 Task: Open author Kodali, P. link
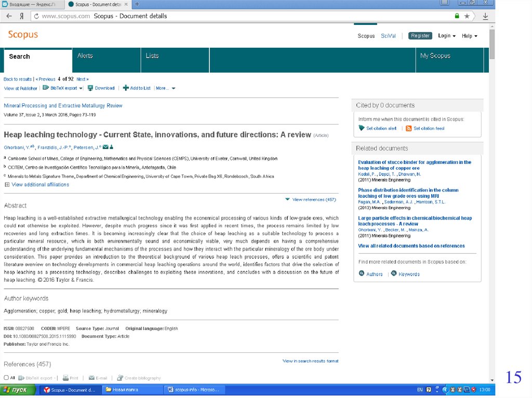pos(366,174)
